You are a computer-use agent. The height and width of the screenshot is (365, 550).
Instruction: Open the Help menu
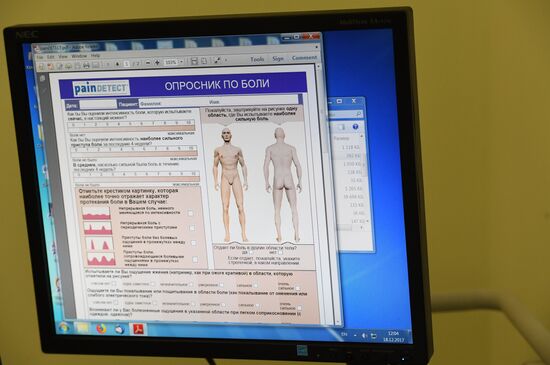pyautogui.click(x=95, y=56)
